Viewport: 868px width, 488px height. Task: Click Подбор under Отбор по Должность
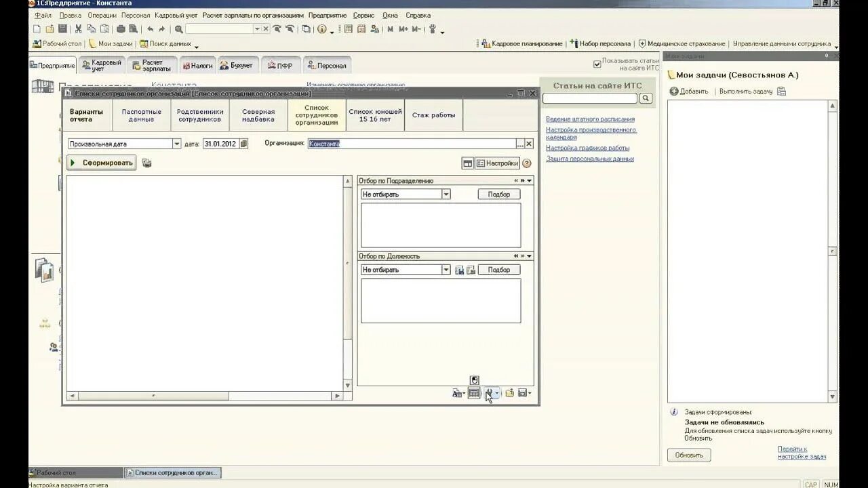point(499,270)
